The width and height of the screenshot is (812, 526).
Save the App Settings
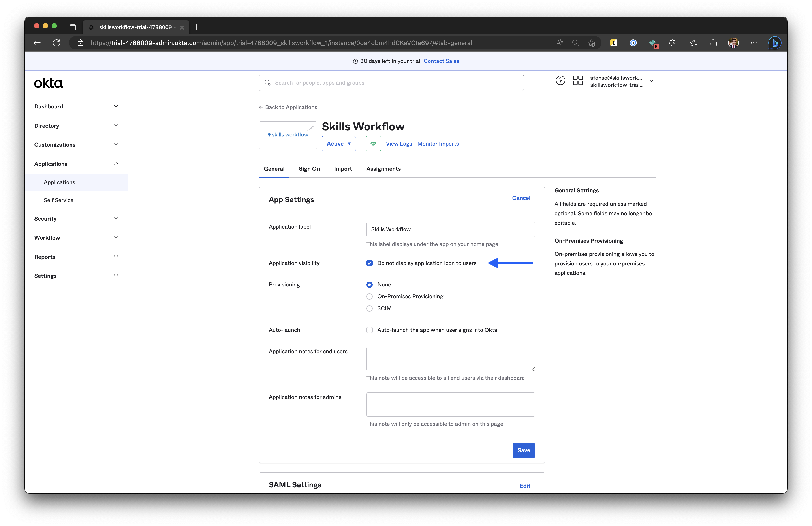524,450
